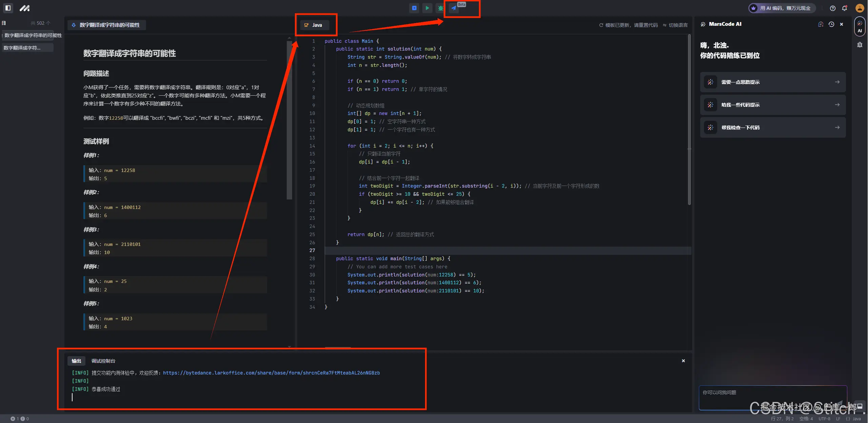This screenshot has width=868, height=423.
Task: Open the MarsCode AI chat history
Action: (831, 24)
